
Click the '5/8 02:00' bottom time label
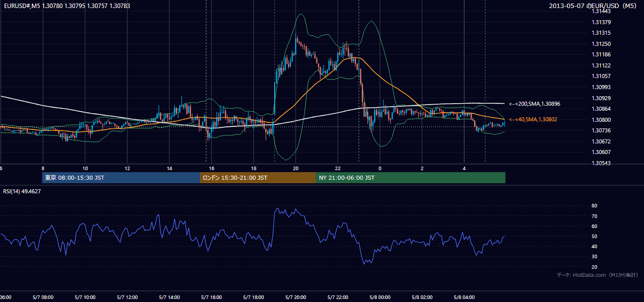(422, 297)
